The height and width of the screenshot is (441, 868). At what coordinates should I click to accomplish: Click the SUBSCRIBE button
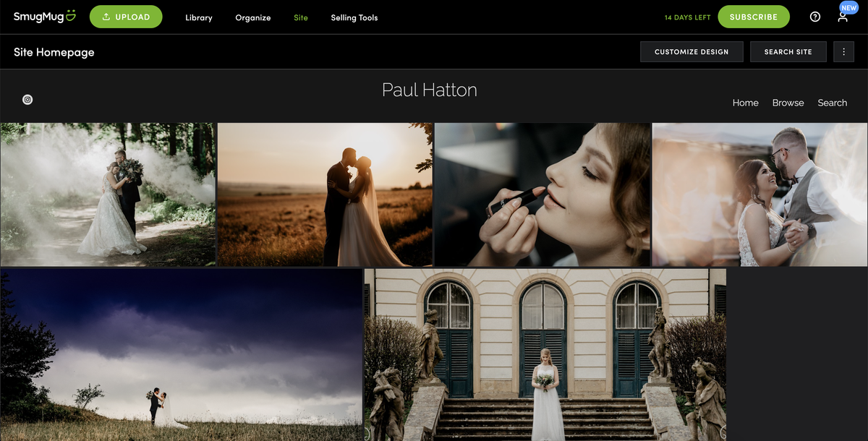point(753,16)
